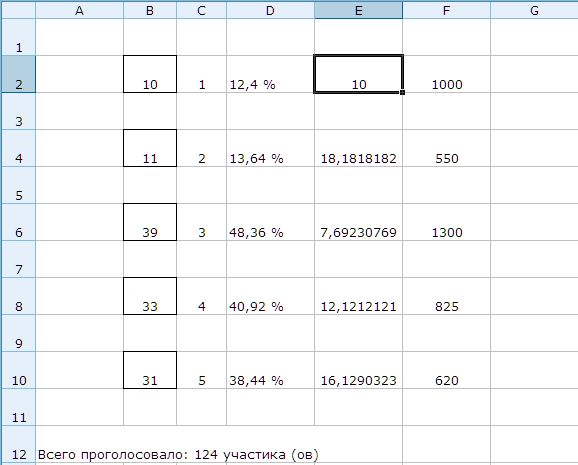Select cell containing 18,1818182

point(358,148)
